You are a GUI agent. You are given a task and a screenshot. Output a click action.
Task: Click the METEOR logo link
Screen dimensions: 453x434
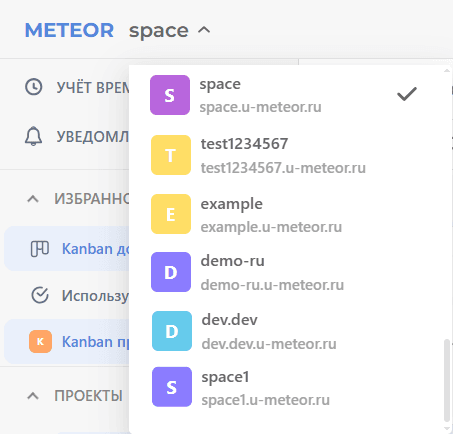[x=70, y=30]
